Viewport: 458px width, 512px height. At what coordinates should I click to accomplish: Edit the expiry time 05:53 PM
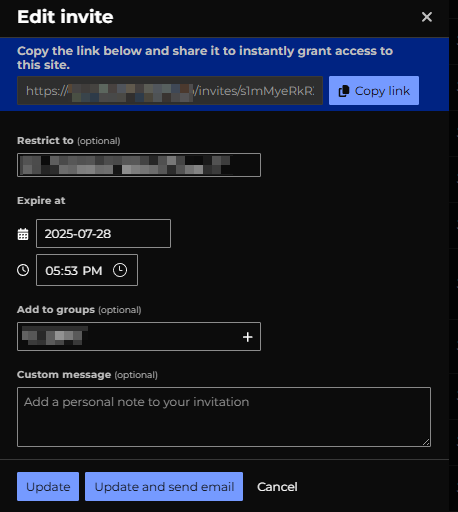point(87,270)
